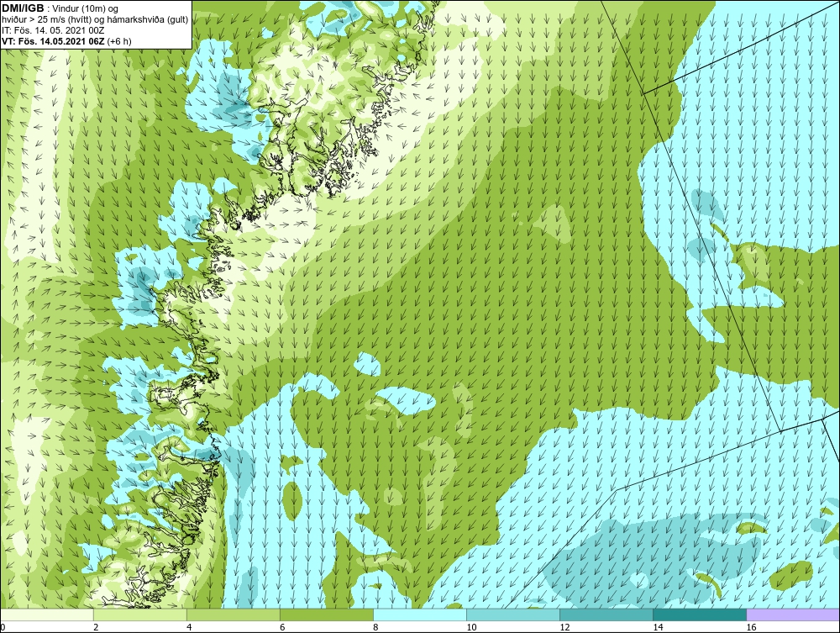Click the legend label '4'
840x633 pixels.
188,627
